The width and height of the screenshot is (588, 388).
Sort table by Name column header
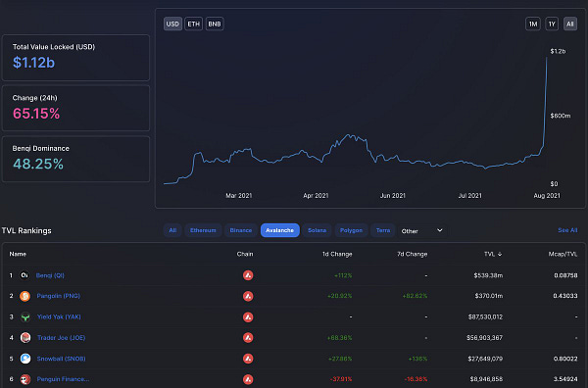click(x=18, y=254)
